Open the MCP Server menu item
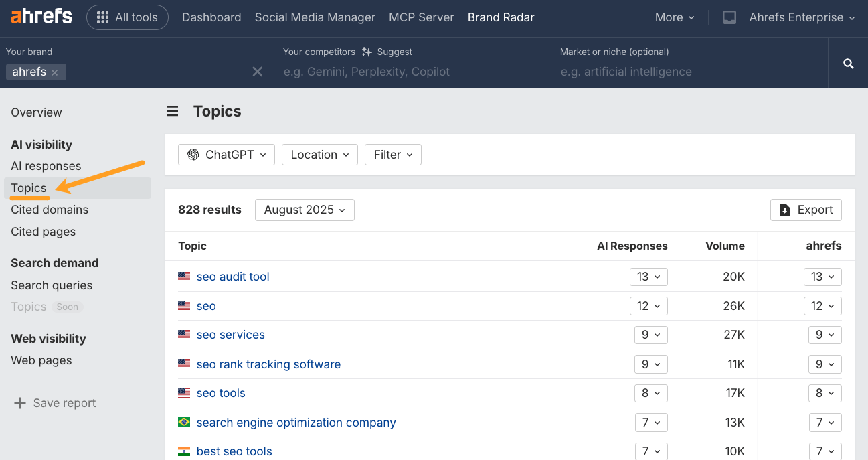This screenshot has height=460, width=868. point(421,17)
